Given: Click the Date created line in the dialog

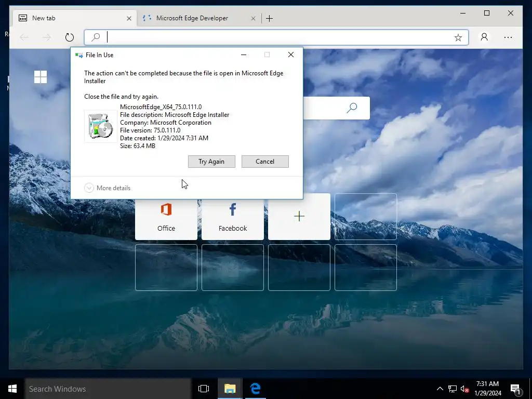Looking at the screenshot, I should (164, 138).
